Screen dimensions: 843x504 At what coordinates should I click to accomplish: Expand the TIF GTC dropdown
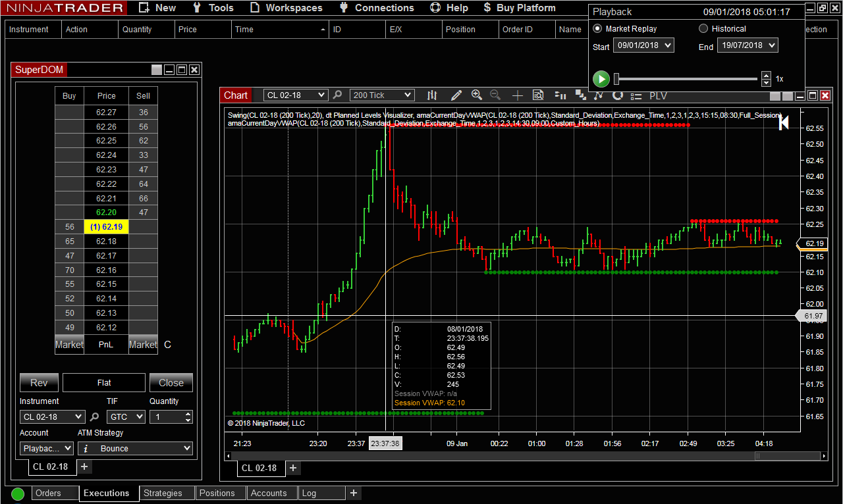click(x=126, y=416)
